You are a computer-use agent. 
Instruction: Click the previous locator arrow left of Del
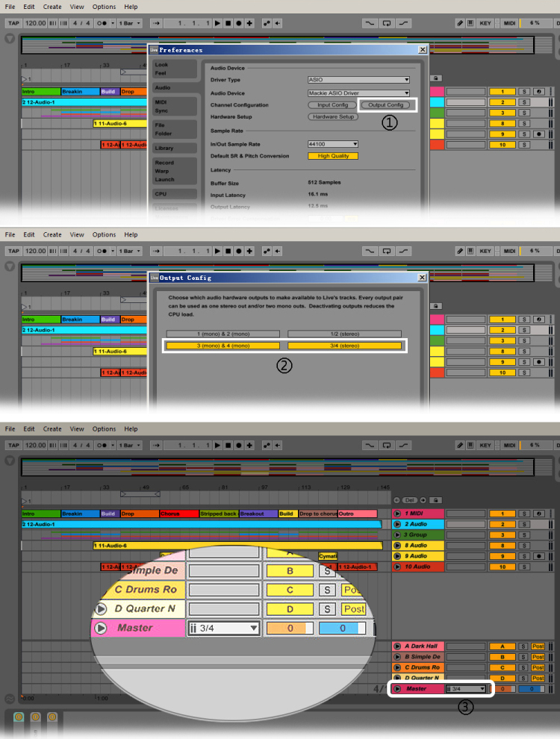tap(397, 500)
